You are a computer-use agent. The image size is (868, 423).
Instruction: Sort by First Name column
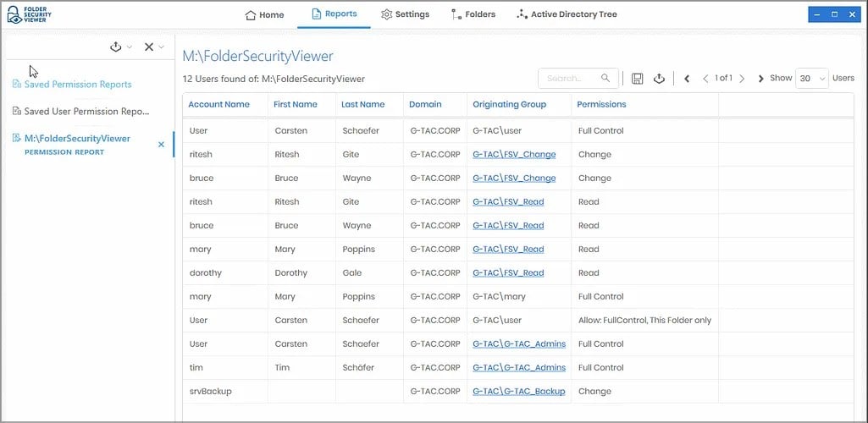point(296,105)
